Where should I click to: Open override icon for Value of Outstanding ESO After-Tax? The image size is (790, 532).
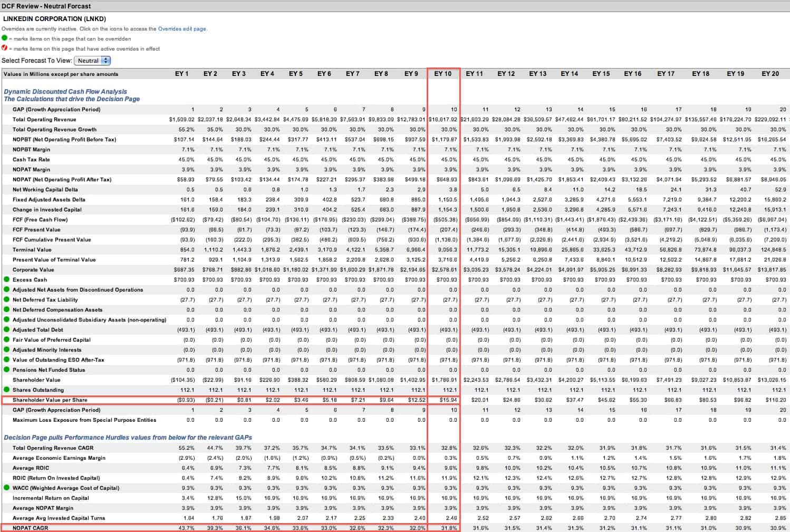pyautogui.click(x=6, y=360)
